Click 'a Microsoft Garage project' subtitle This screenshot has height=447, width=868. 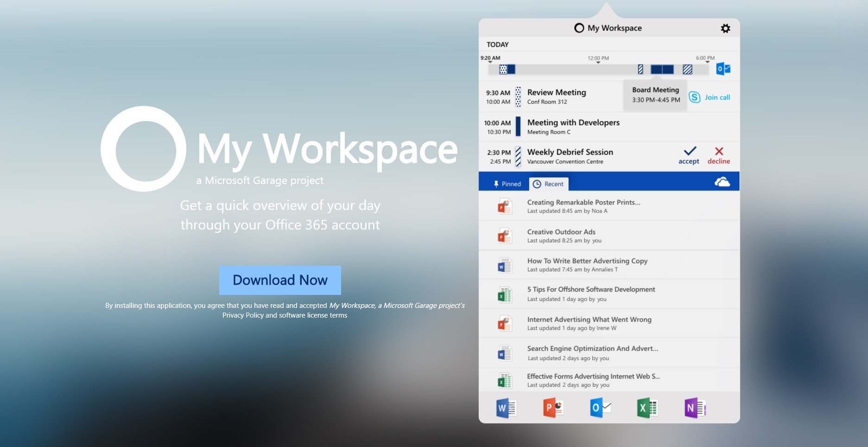click(260, 180)
